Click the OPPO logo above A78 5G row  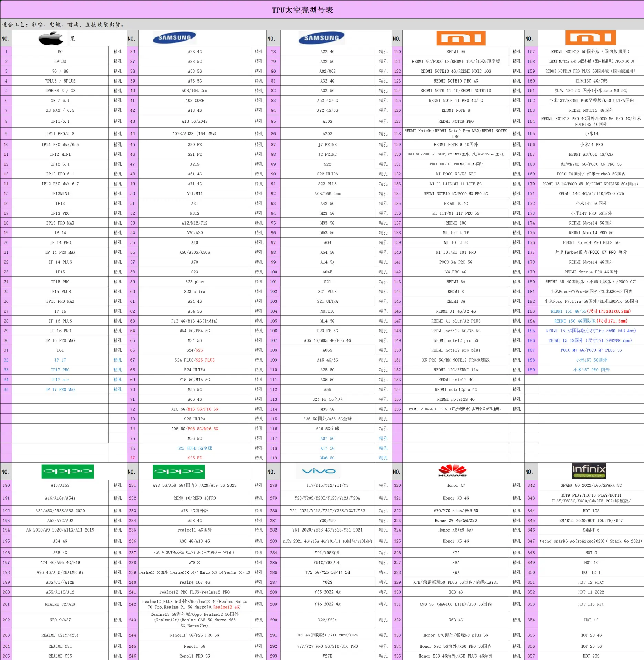(x=179, y=471)
